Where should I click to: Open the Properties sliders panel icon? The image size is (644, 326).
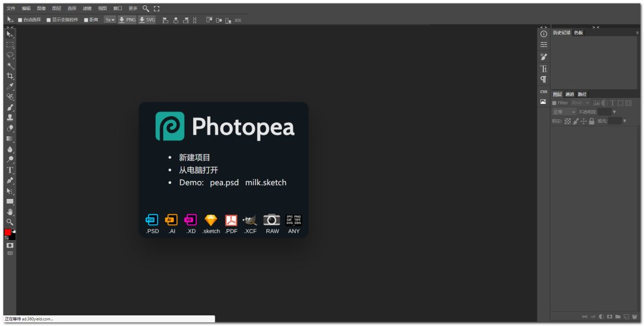pos(543,44)
